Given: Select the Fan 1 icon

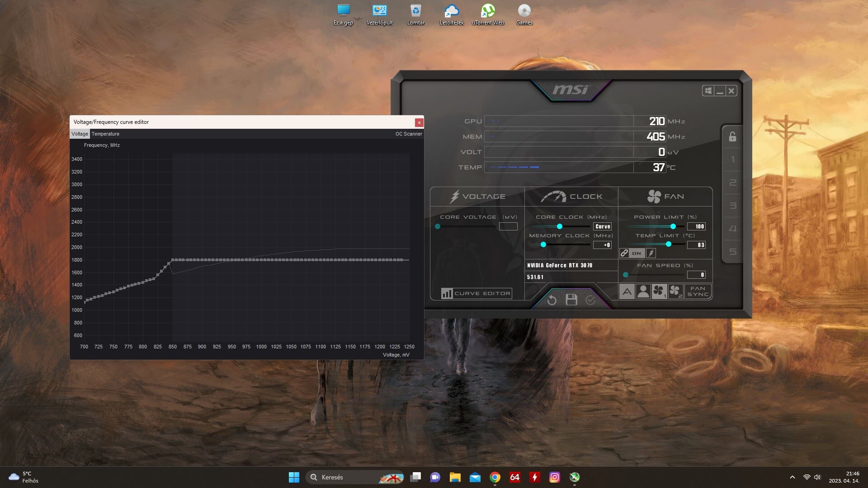Looking at the screenshot, I should click(x=659, y=291).
